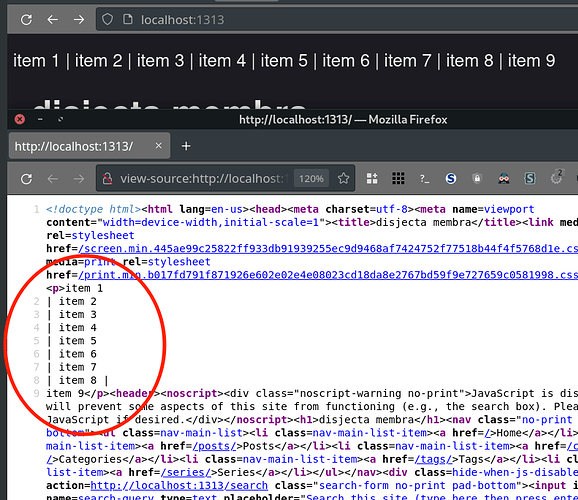This screenshot has width=578, height=500.
Task: Open the squares-with-plus extension icon
Action: click(372, 179)
